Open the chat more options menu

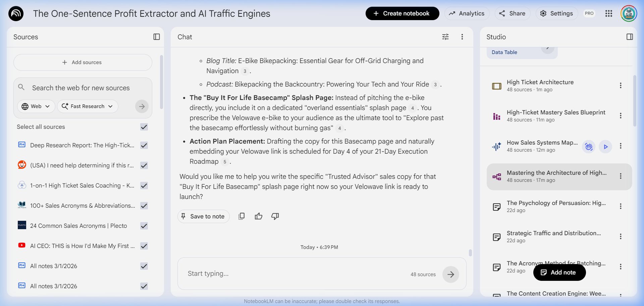462,37
